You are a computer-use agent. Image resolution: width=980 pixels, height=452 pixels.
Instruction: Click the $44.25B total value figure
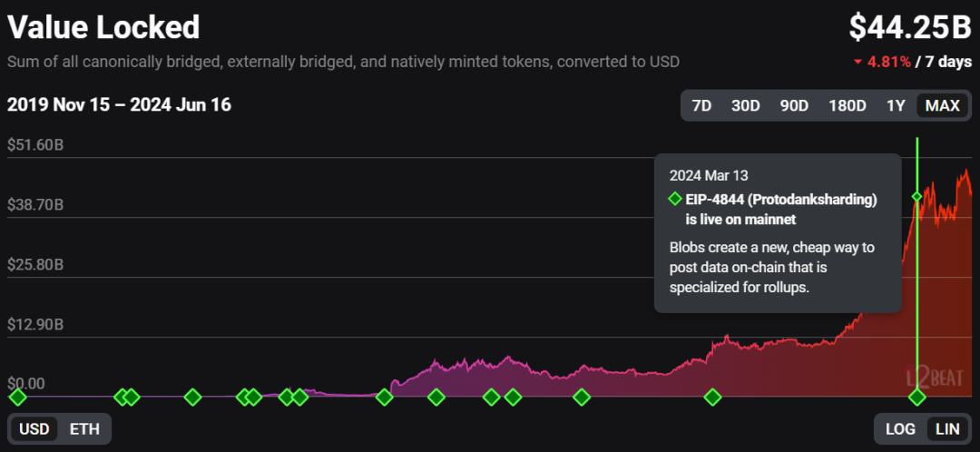[910, 28]
